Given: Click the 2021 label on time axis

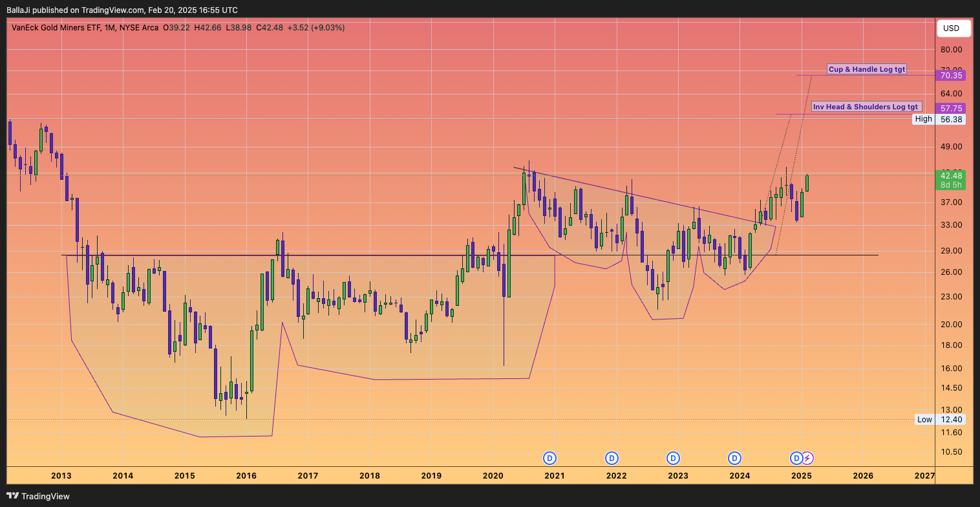Looking at the screenshot, I should pyautogui.click(x=555, y=476).
